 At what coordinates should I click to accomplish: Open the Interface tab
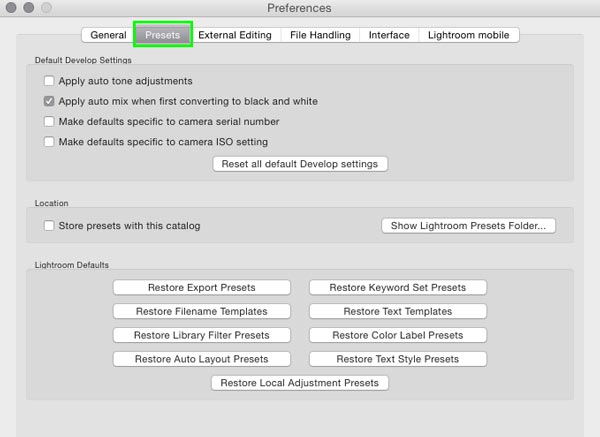point(389,35)
